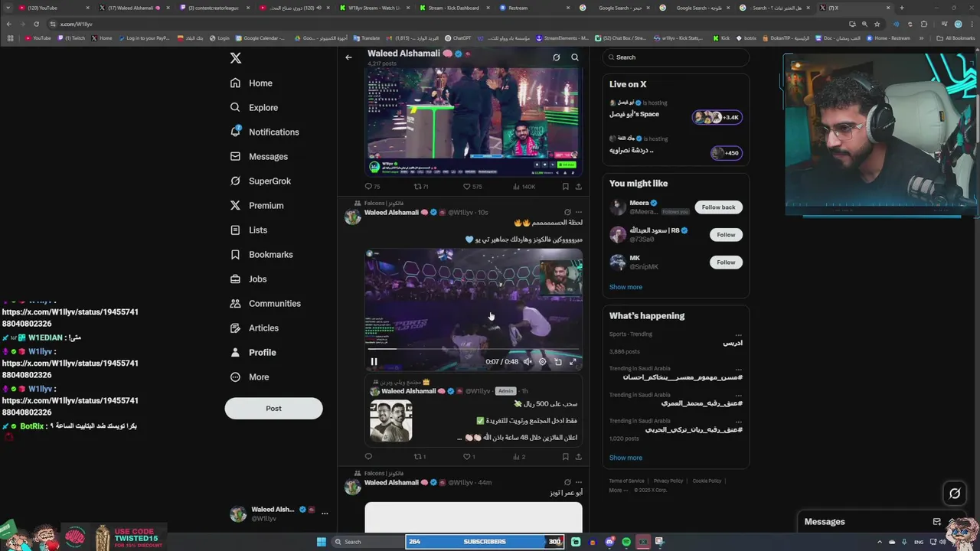Like the post with 575 likes
The image size is (980, 551).
(x=472, y=186)
